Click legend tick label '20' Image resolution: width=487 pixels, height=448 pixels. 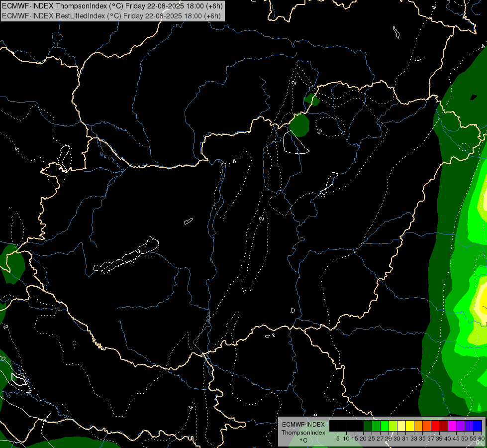click(363, 439)
